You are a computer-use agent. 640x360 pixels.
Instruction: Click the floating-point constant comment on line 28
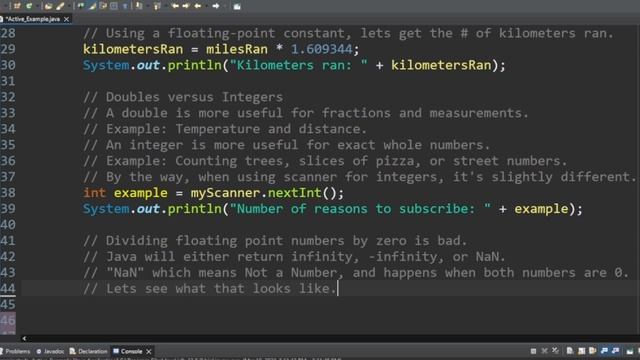click(348, 33)
